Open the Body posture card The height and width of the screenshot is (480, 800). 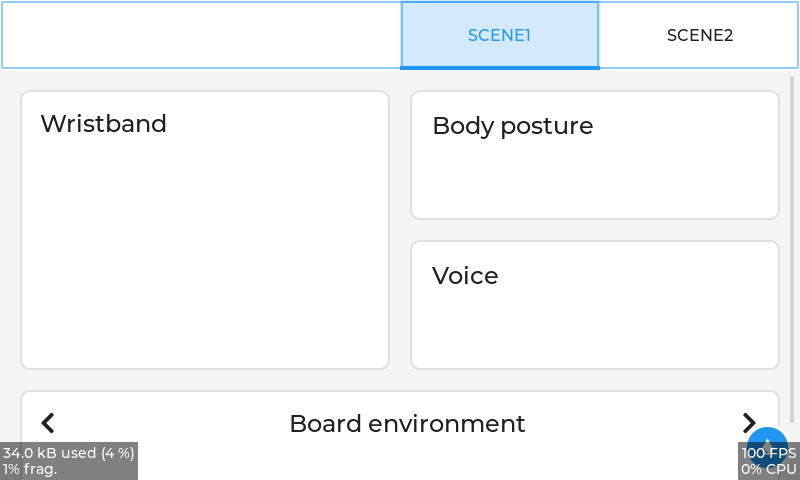[594, 155]
